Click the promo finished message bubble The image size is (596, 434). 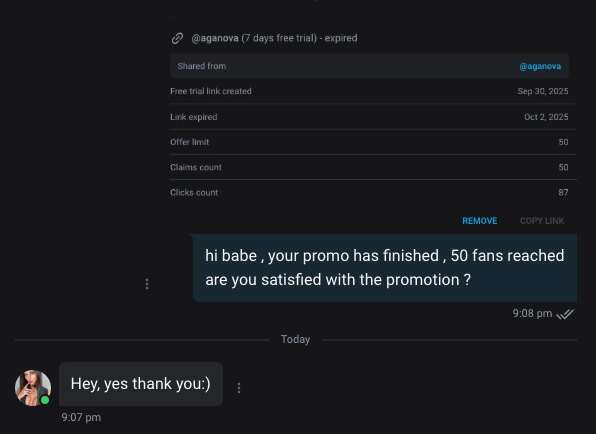pyautogui.click(x=385, y=268)
